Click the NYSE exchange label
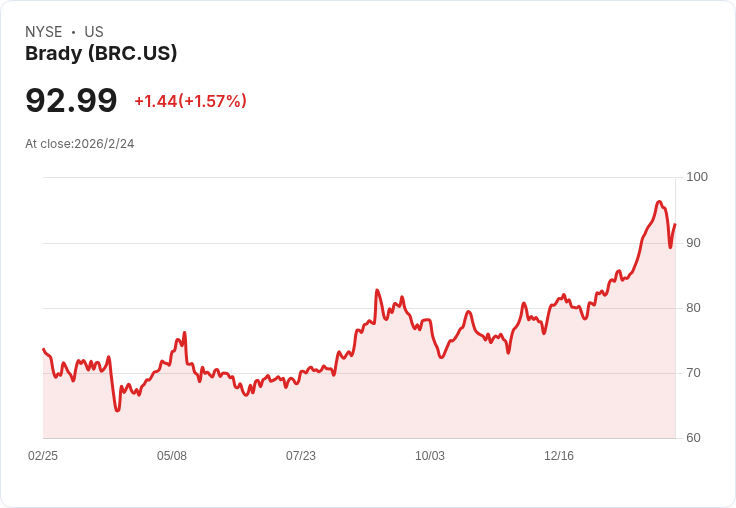 44,32
